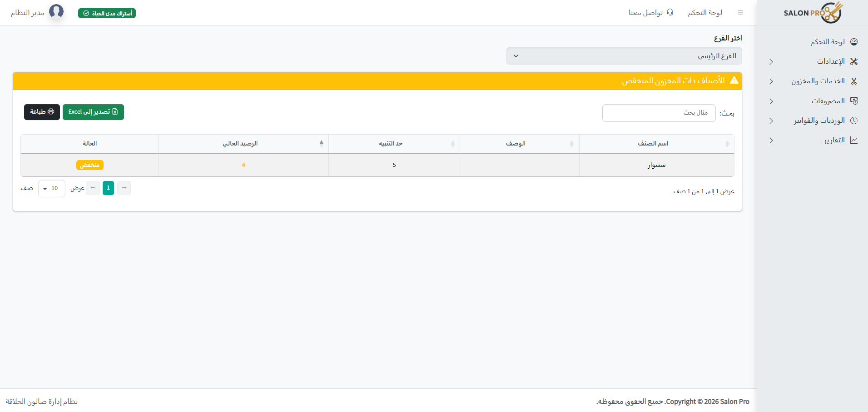Open the الفرع الرئيسي branch dropdown
The width and height of the screenshot is (868, 412).
click(x=624, y=55)
